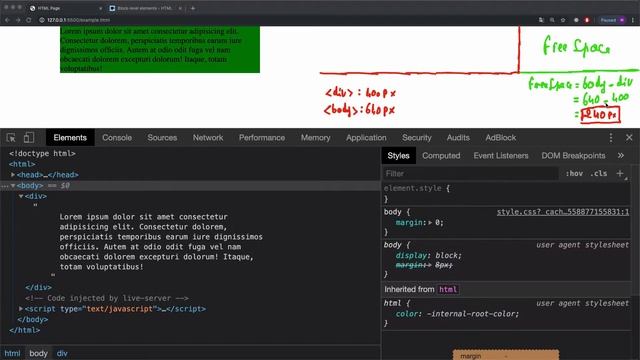The width and height of the screenshot is (640, 360).
Task: Toggle the :hov element state panel
Action: (x=574, y=174)
